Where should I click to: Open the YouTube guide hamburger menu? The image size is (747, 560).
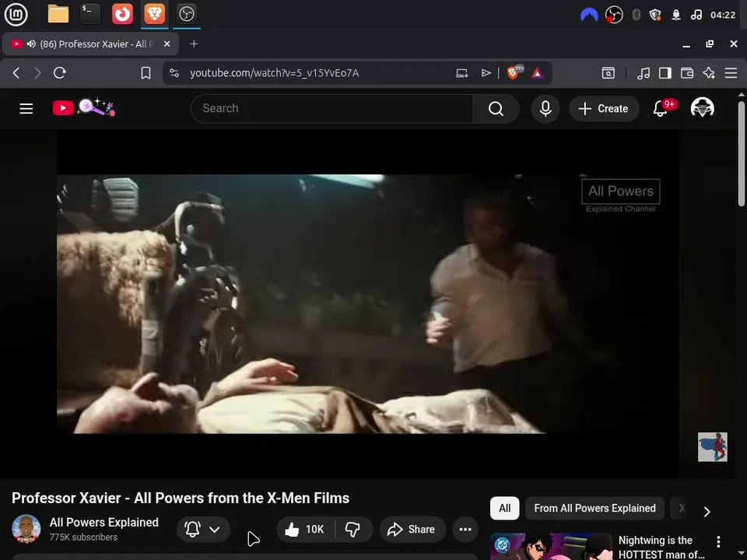click(26, 109)
